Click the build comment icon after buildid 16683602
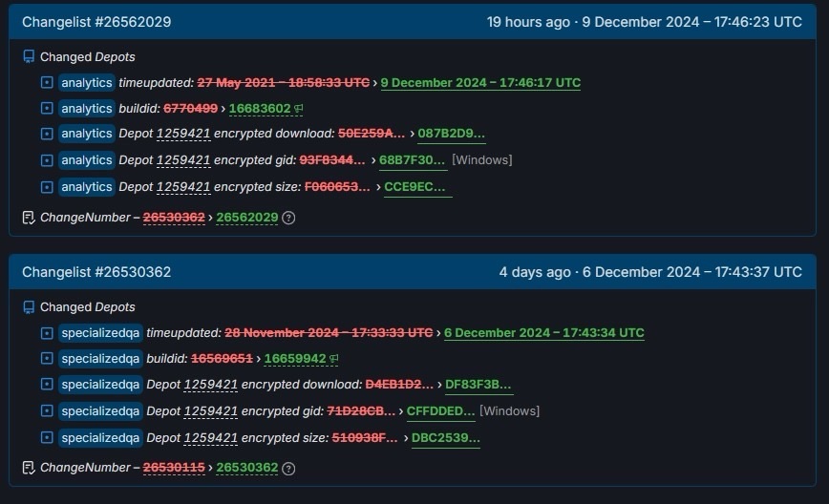The image size is (829, 504). (x=298, y=108)
